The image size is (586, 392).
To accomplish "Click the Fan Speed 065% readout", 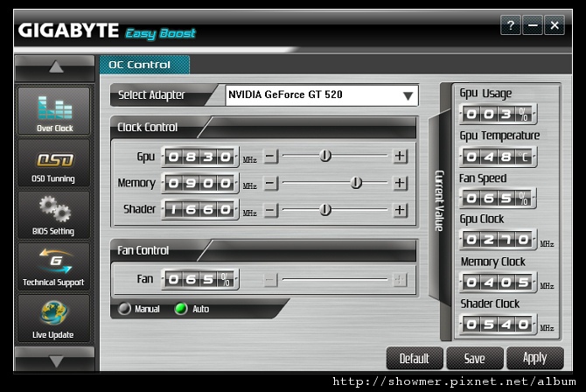I will point(498,198).
